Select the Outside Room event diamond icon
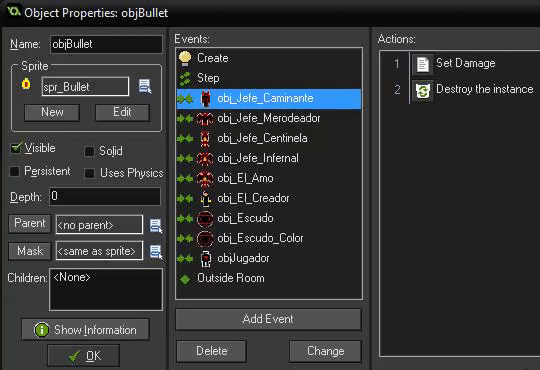Image resolution: width=540 pixels, height=370 pixels. pyautogui.click(x=185, y=279)
